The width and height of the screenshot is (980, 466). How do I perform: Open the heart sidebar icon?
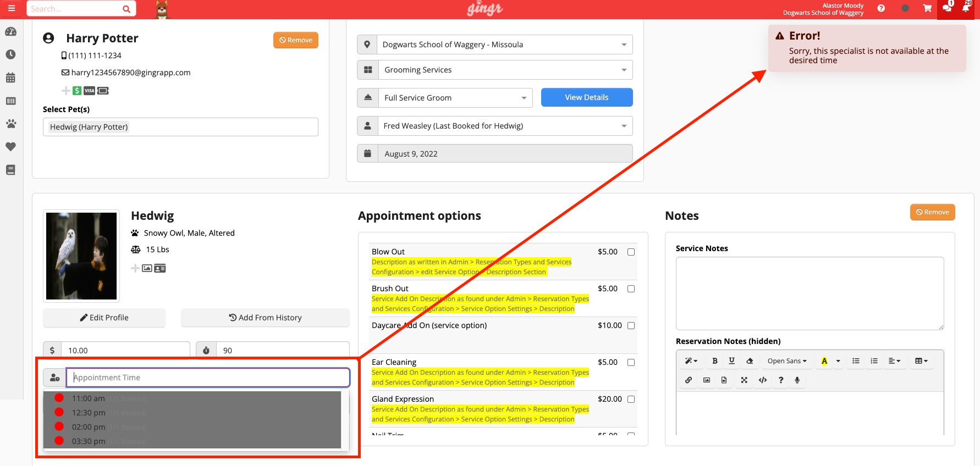(10, 147)
